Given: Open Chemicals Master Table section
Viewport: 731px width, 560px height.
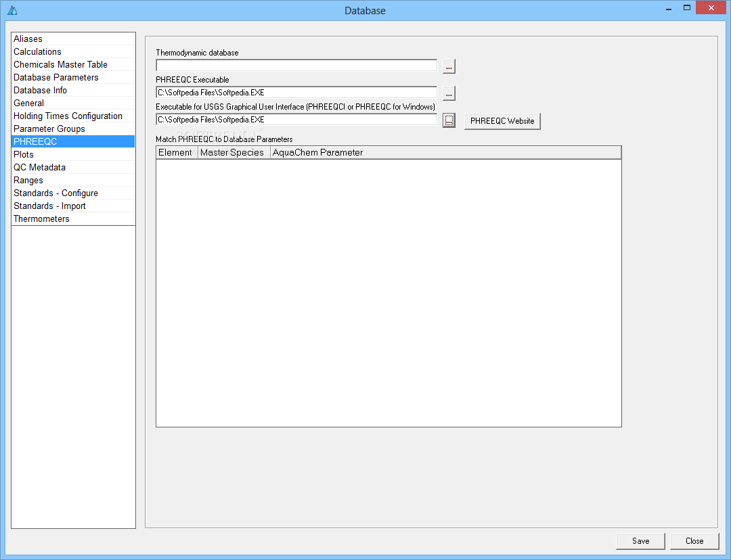Looking at the screenshot, I should pos(73,64).
